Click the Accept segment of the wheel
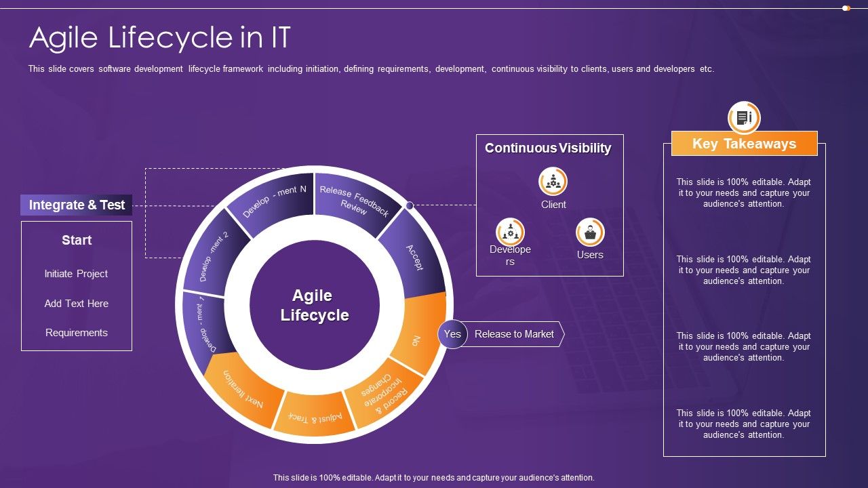 click(x=414, y=258)
